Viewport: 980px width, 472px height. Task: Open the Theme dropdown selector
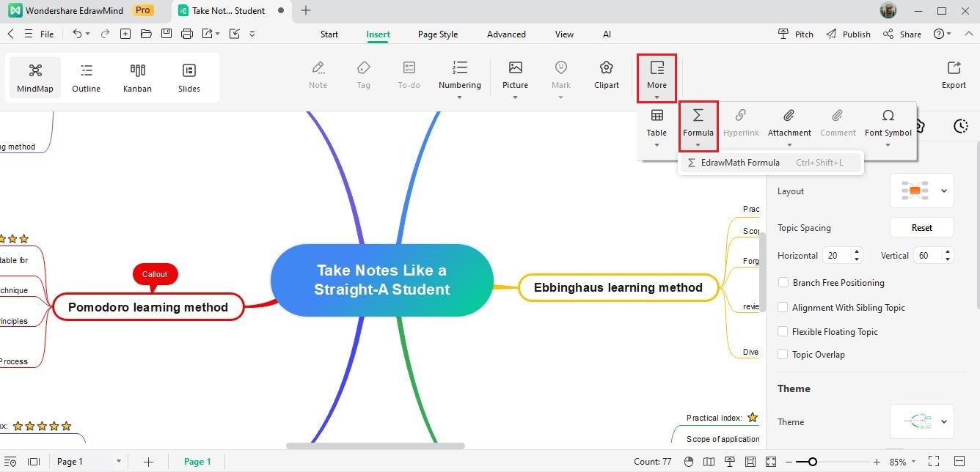coord(922,422)
